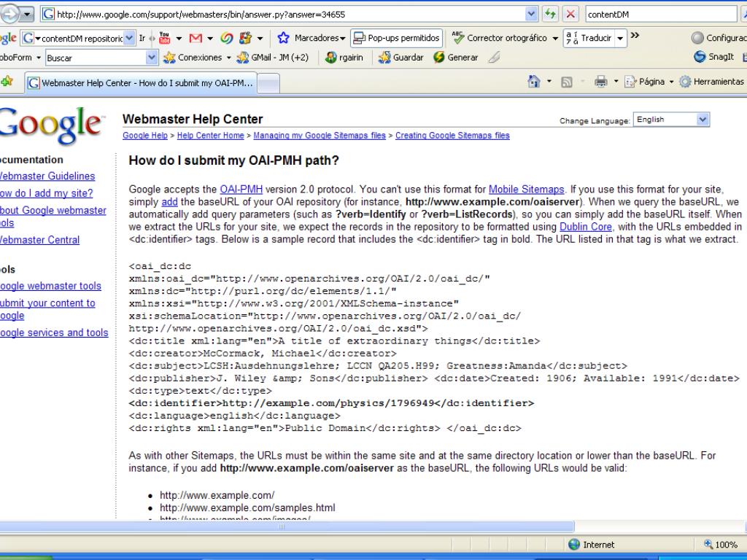Open the Marcadores bookmarks star icon

click(284, 38)
